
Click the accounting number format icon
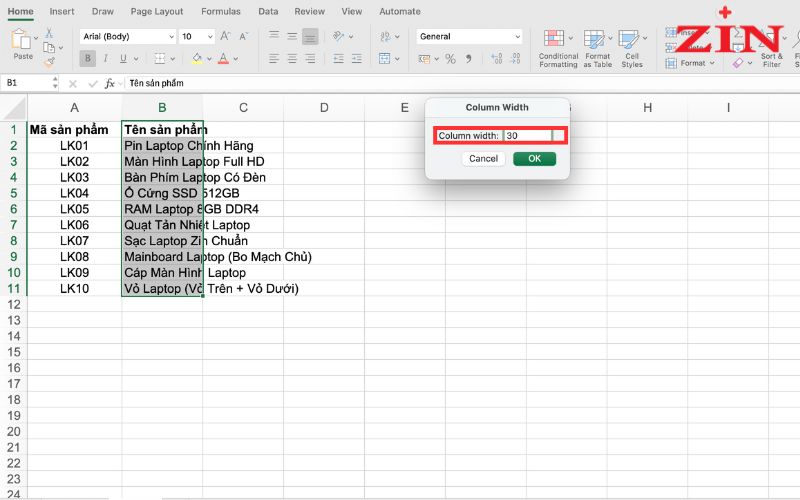coord(424,59)
